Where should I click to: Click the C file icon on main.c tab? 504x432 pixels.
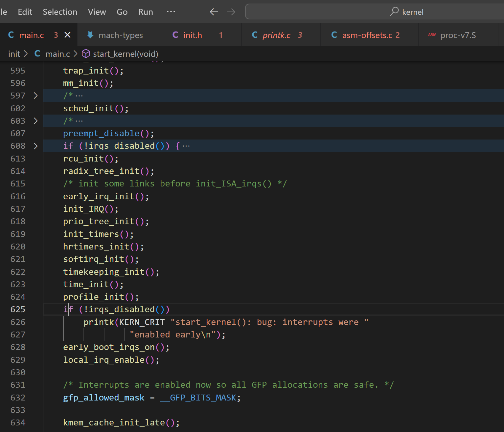pyautogui.click(x=11, y=35)
